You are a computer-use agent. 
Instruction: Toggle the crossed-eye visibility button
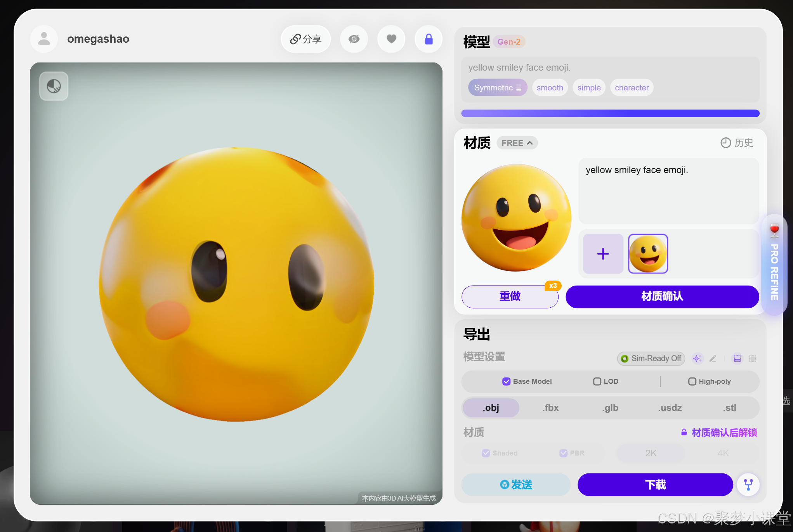click(354, 39)
